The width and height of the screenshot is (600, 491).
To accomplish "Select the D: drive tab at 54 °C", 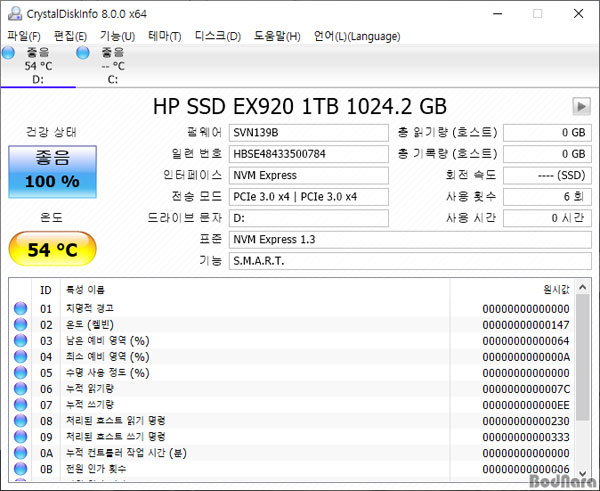I will pyautogui.click(x=38, y=66).
